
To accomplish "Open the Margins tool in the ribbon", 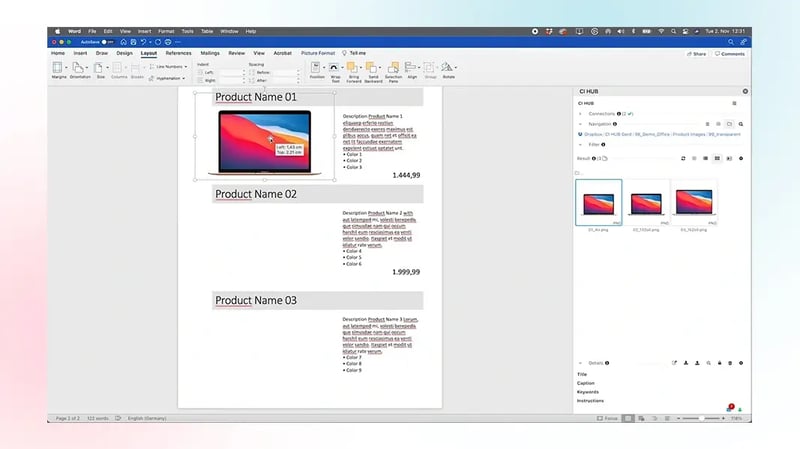I will point(58,71).
